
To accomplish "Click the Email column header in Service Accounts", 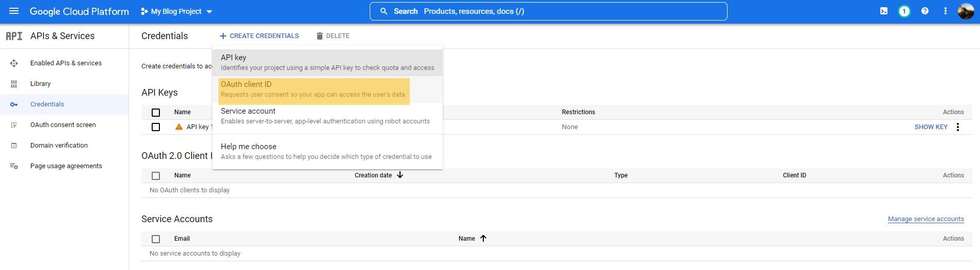I will 182,239.
